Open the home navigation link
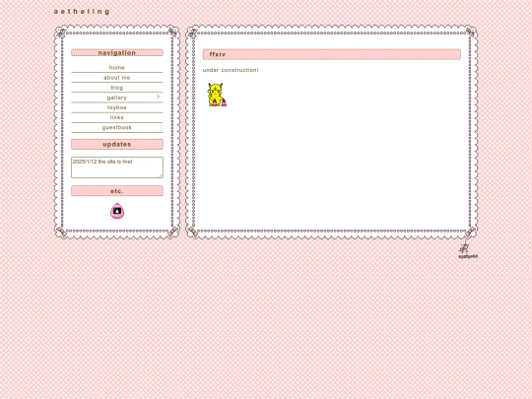 tap(117, 68)
